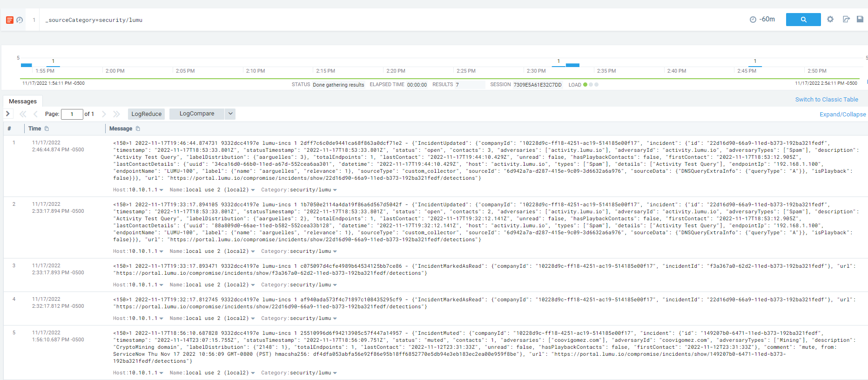Open the Name dropdown in the second message

(x=253, y=251)
